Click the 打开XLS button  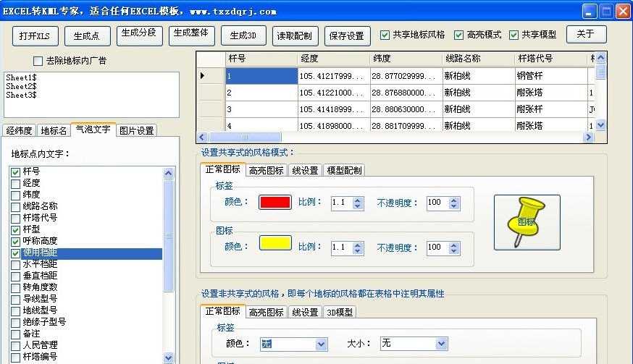pos(35,36)
